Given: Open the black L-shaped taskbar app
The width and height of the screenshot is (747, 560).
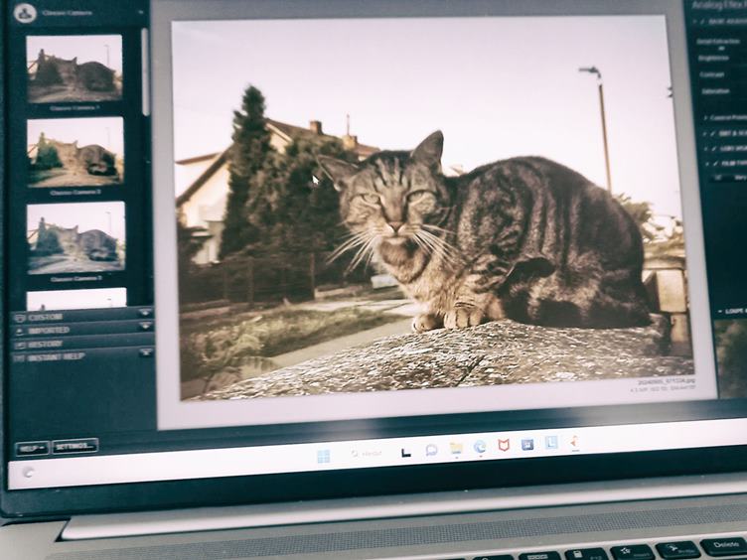Looking at the screenshot, I should pyautogui.click(x=406, y=453).
